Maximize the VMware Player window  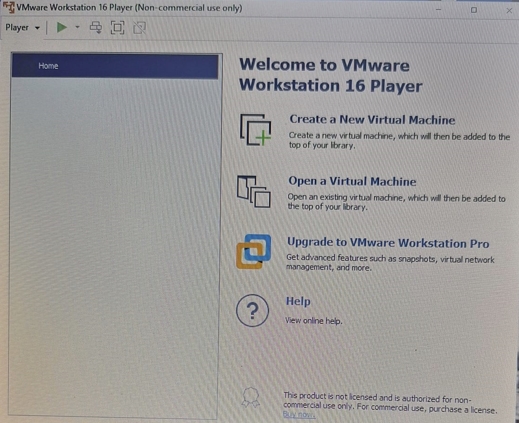(x=474, y=10)
